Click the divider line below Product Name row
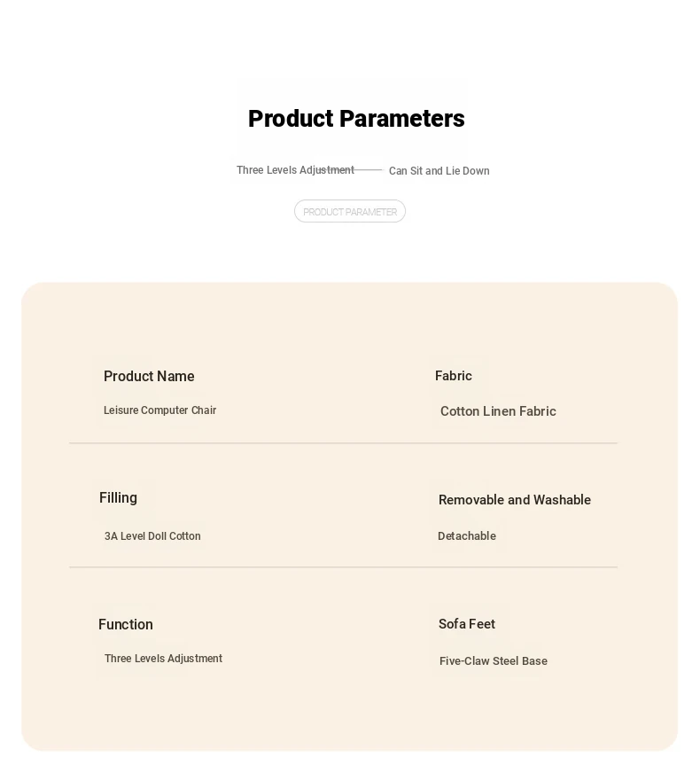Screen dimensions: 700x781 point(343,442)
